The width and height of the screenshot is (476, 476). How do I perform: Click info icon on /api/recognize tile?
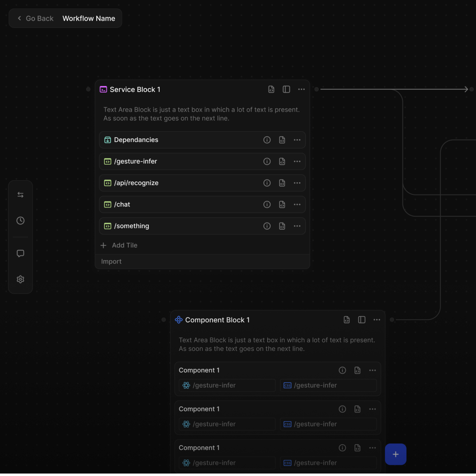click(267, 183)
